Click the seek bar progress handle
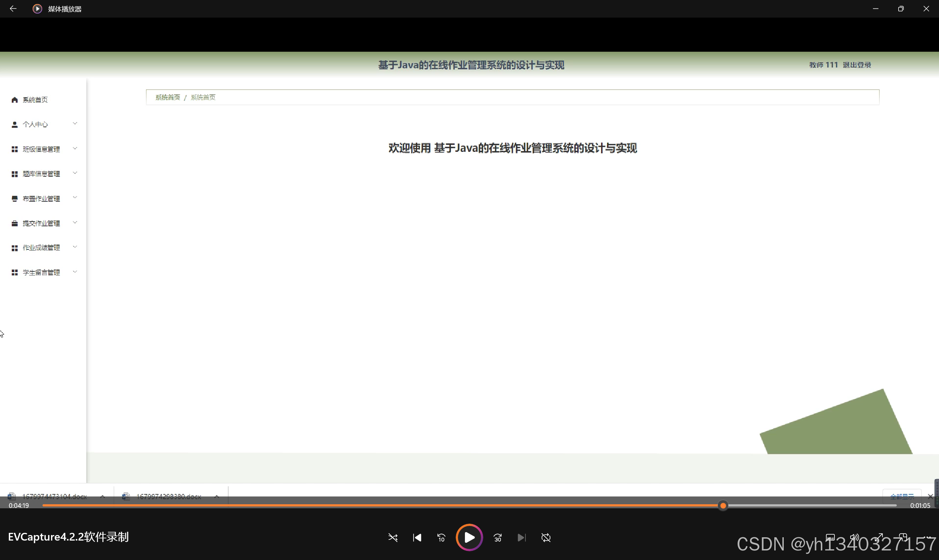 click(x=723, y=505)
